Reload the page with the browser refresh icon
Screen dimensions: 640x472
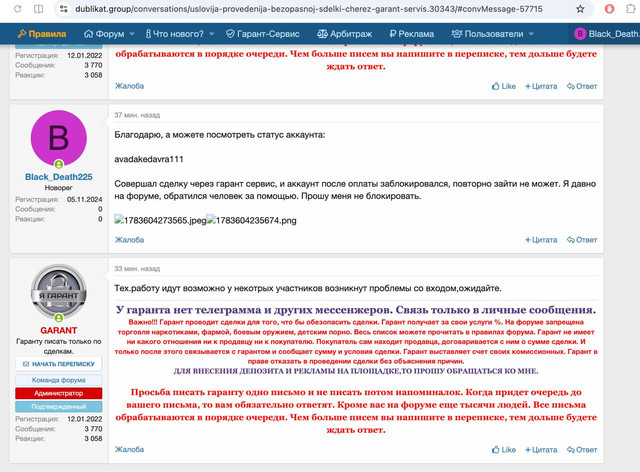coord(17,9)
